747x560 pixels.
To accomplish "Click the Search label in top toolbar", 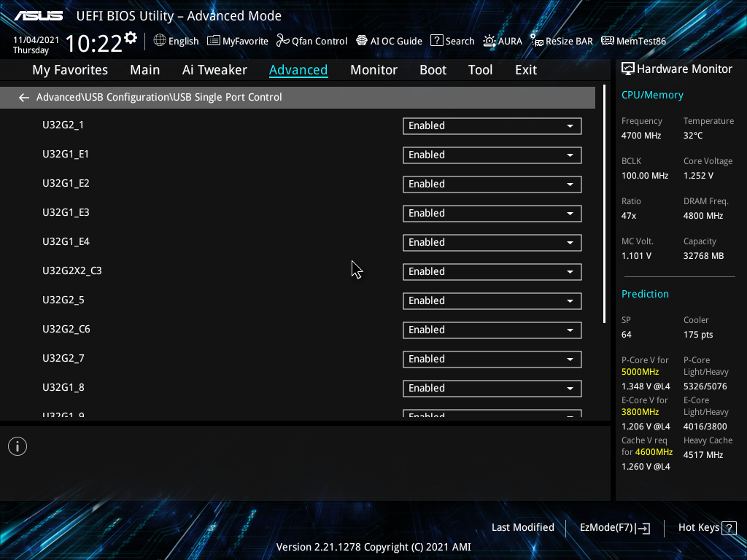I will [460, 41].
